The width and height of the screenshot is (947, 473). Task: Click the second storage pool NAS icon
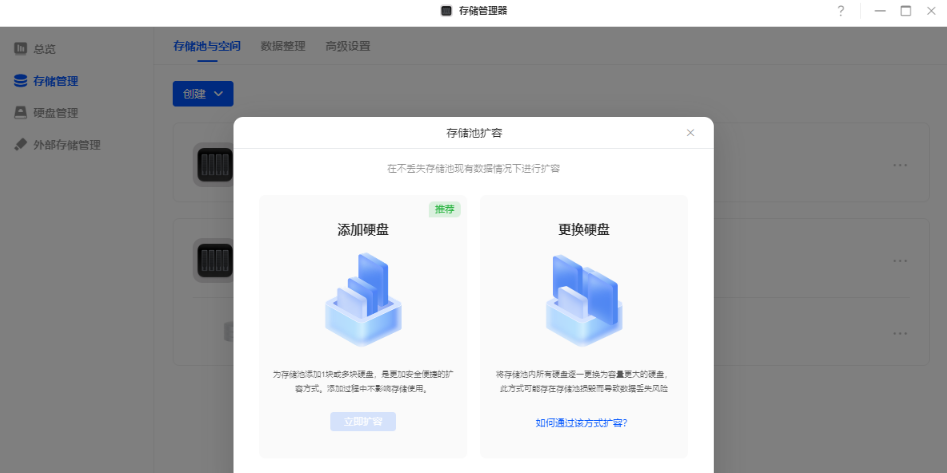[x=214, y=261]
